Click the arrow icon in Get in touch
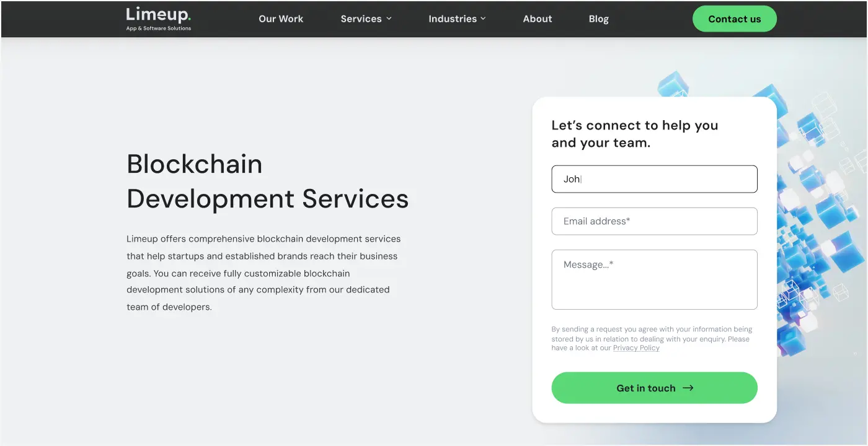 [688, 388]
